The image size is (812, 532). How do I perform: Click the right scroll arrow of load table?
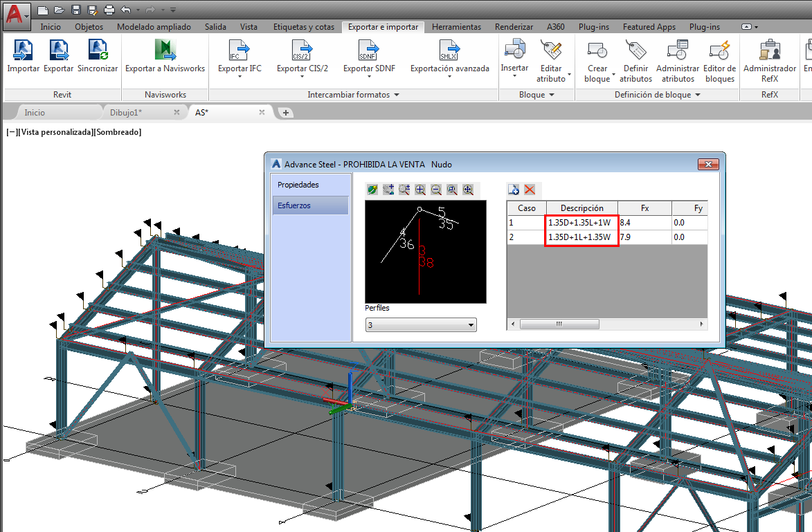[x=702, y=324]
